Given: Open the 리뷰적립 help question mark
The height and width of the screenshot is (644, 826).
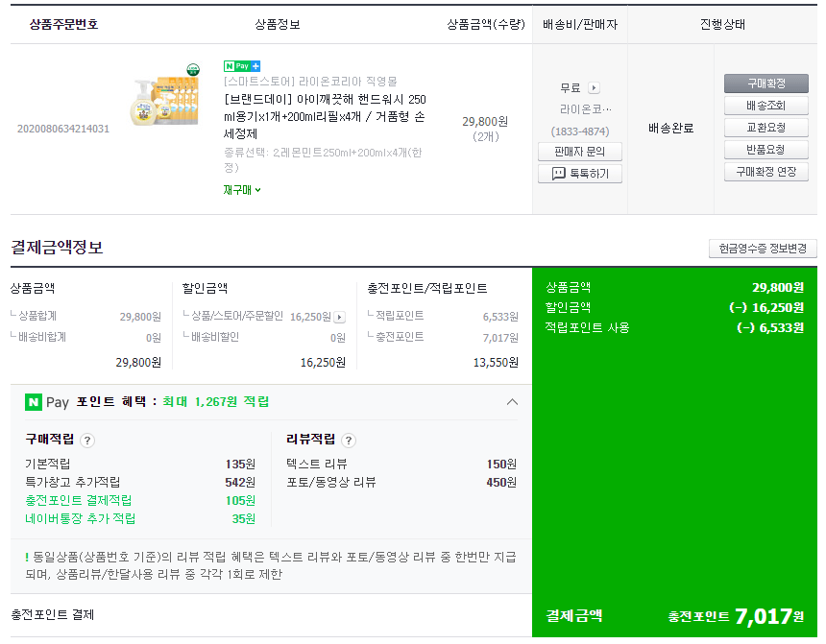Looking at the screenshot, I should click(349, 441).
